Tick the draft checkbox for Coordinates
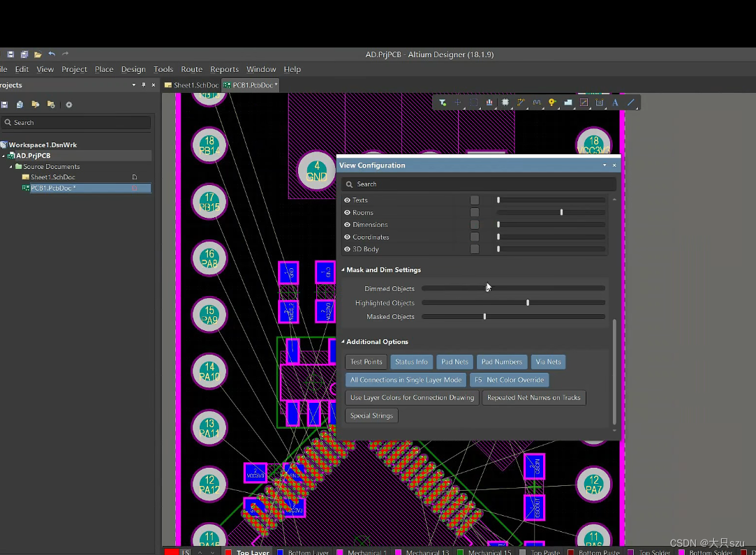Image resolution: width=756 pixels, height=555 pixels. [475, 237]
